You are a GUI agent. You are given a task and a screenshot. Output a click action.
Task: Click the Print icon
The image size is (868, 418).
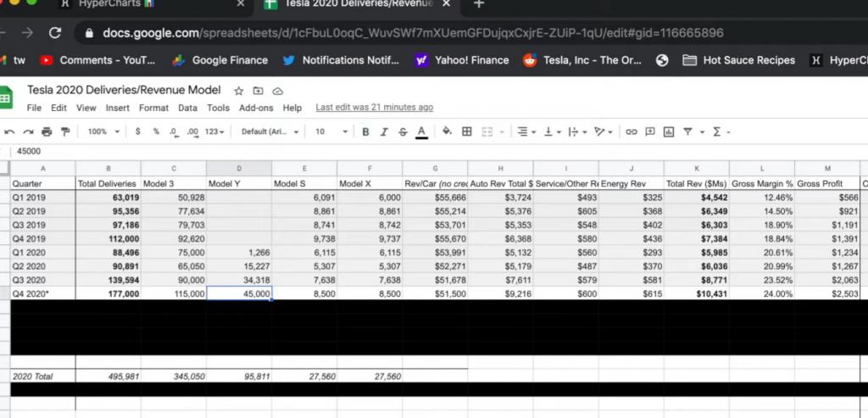[x=47, y=131]
